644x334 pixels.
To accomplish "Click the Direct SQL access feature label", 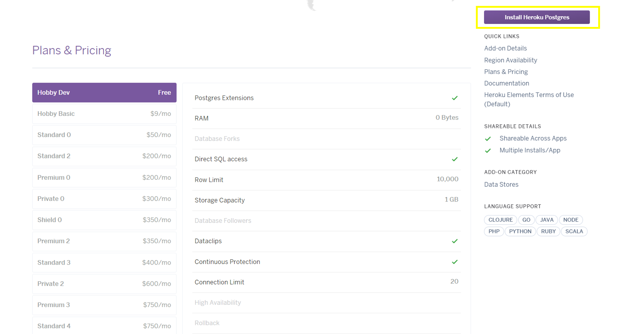I will 221,159.
